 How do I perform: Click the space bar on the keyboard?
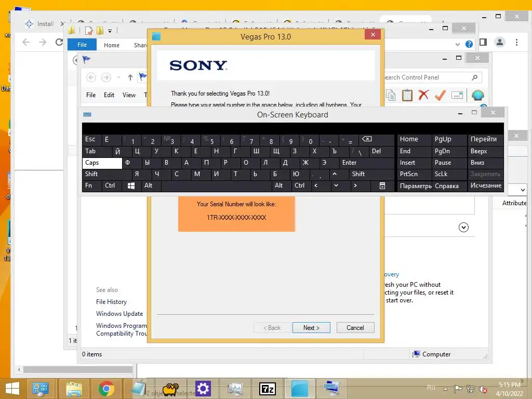(x=217, y=186)
